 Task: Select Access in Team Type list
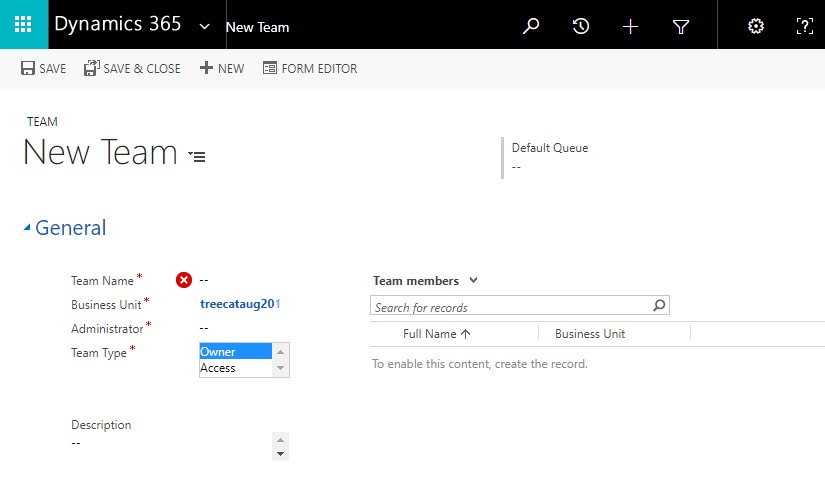pyautogui.click(x=235, y=367)
